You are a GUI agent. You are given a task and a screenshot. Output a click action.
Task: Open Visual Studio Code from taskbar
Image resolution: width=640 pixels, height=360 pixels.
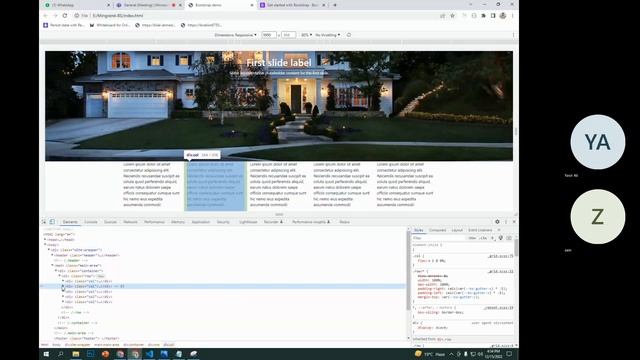click(x=149, y=354)
